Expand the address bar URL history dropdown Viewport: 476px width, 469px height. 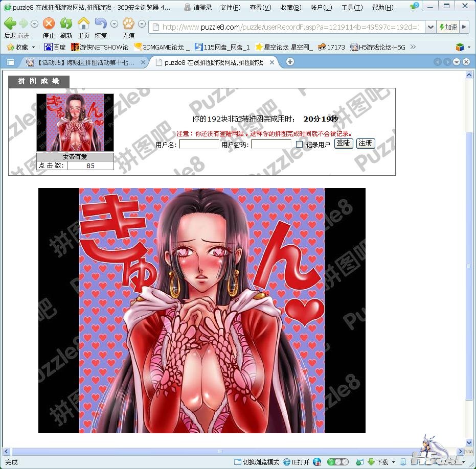click(x=430, y=27)
